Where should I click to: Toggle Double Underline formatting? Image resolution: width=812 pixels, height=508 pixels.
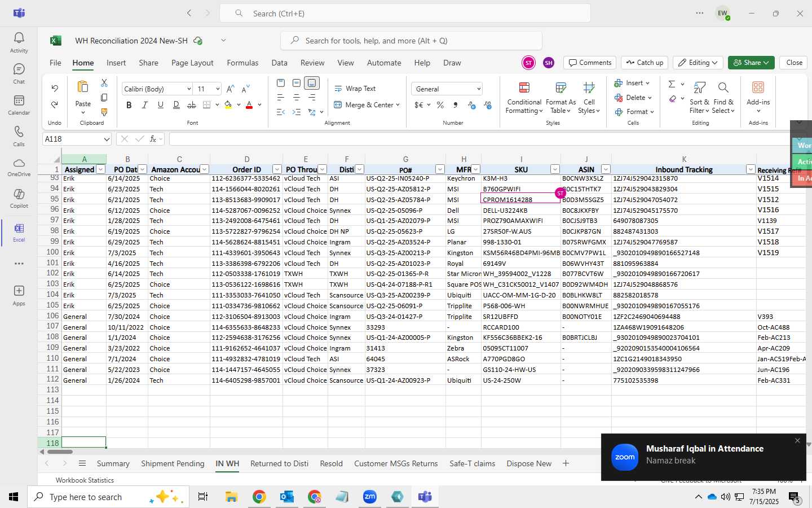[176, 105]
